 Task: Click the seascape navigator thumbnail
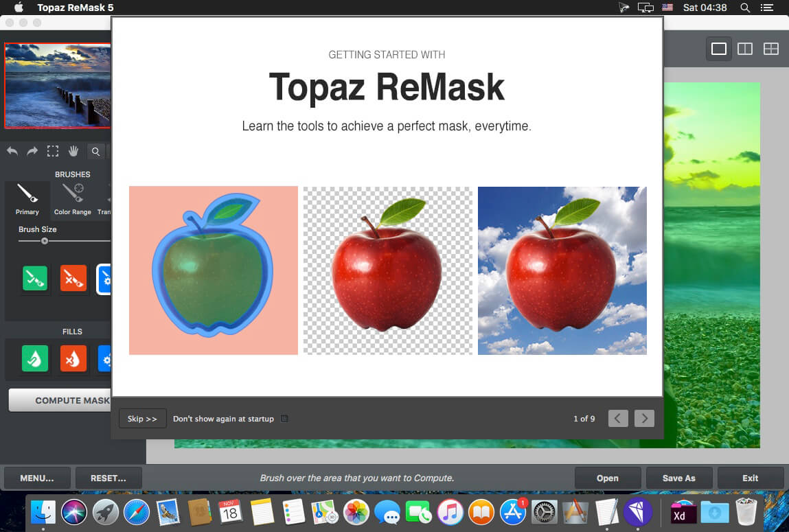coord(58,86)
